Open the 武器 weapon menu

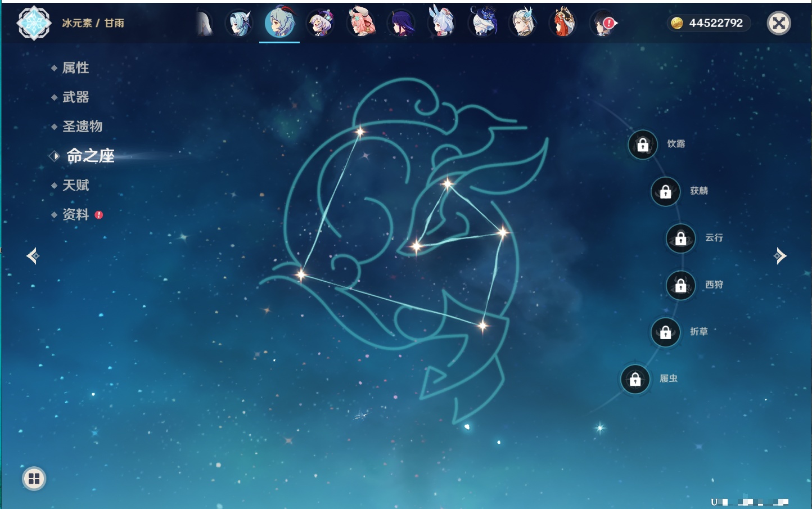[75, 97]
